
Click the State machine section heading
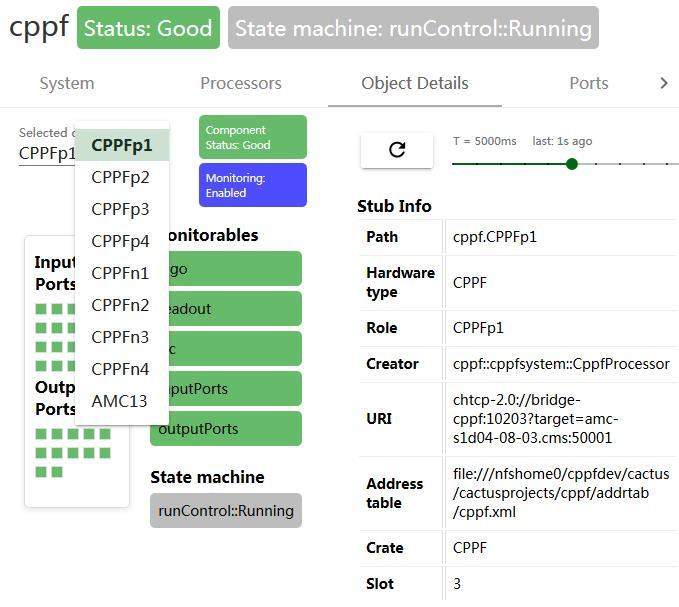pos(207,477)
